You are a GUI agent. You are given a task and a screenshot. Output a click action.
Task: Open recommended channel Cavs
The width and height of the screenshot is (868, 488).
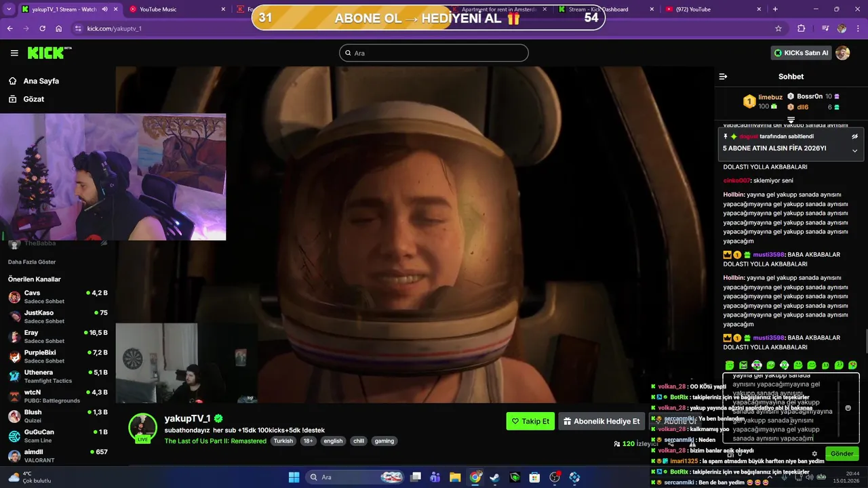click(58, 297)
